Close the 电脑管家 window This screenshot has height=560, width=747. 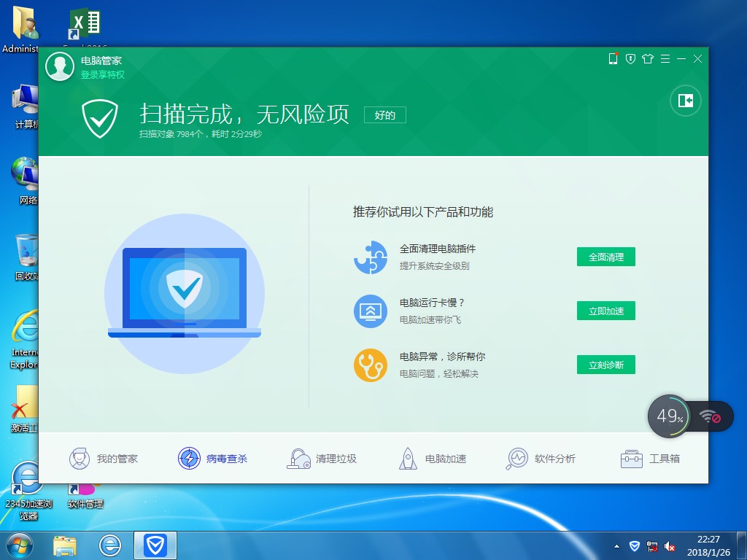point(698,58)
